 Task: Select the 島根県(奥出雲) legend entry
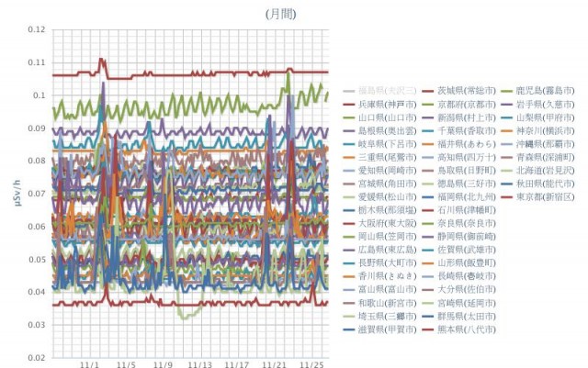(379, 131)
